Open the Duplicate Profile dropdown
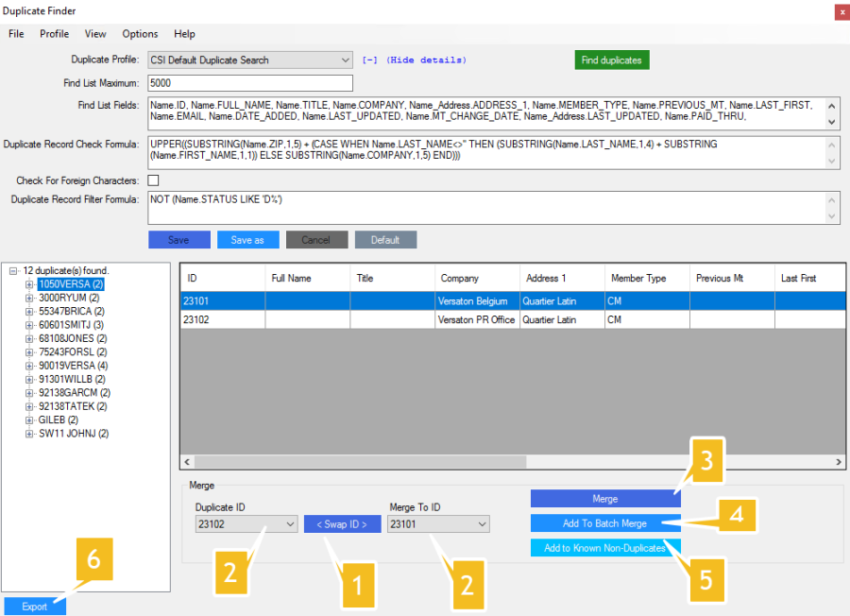 point(344,60)
